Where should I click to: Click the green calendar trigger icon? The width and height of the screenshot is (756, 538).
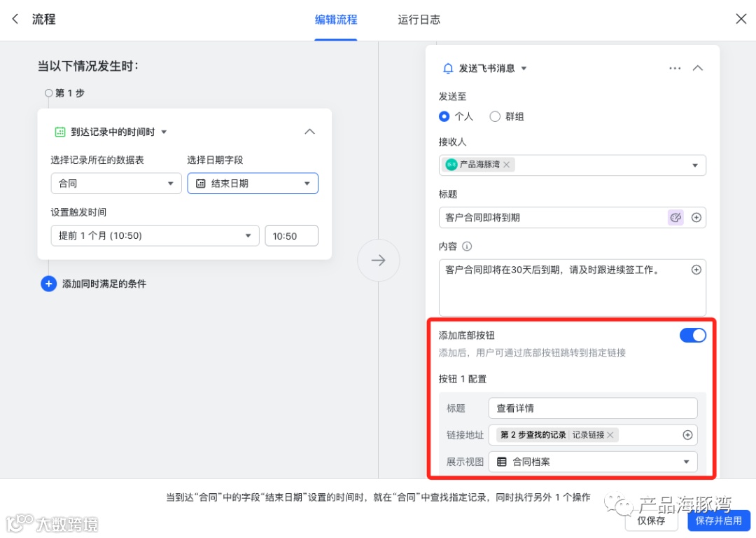pyautogui.click(x=59, y=132)
